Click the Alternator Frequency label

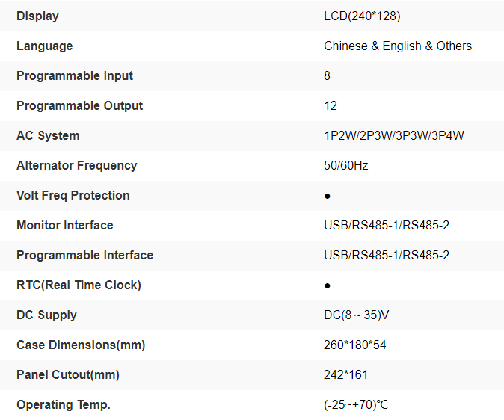[77, 165]
